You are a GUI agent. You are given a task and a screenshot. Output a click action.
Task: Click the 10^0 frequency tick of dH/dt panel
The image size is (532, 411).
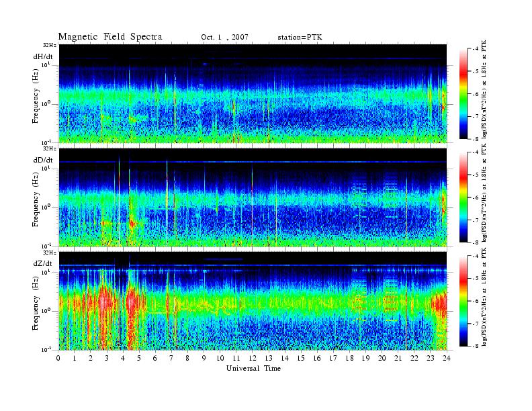click(46, 103)
